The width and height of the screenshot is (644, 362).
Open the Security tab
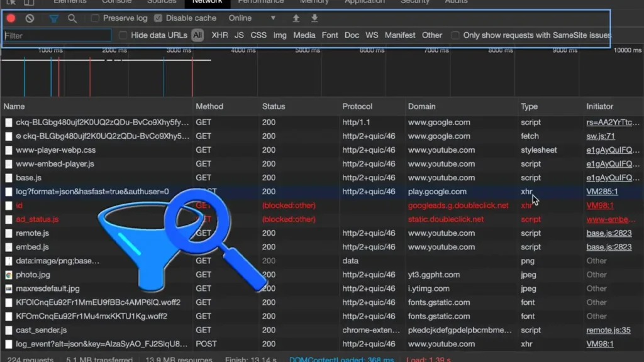(415, 2)
